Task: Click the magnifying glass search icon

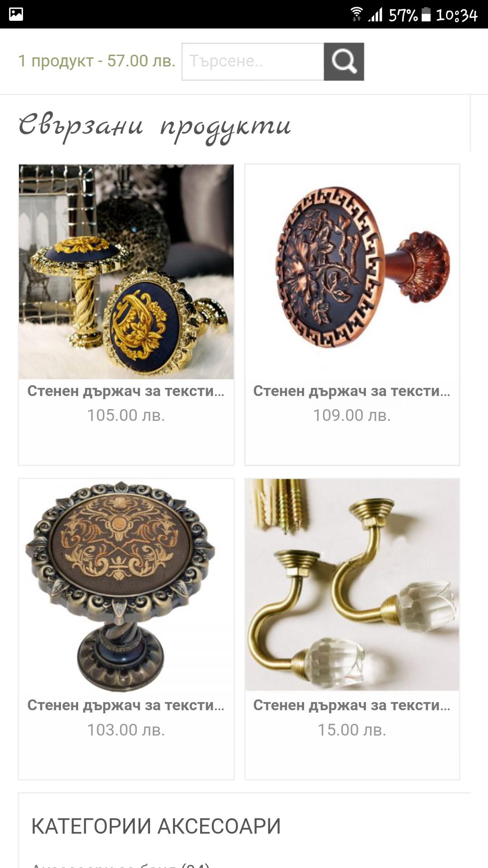Action: (344, 61)
